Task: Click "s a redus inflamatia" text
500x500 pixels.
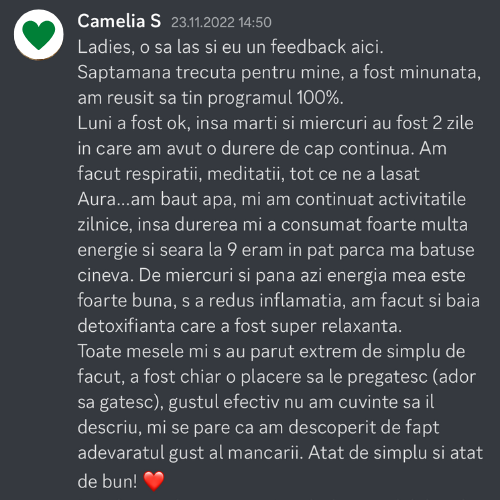Action: point(262,300)
